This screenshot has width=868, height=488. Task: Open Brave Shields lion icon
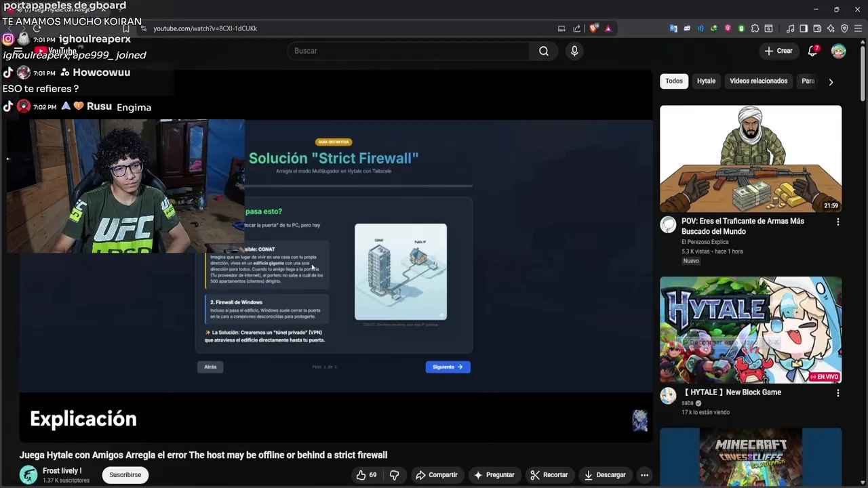(593, 28)
